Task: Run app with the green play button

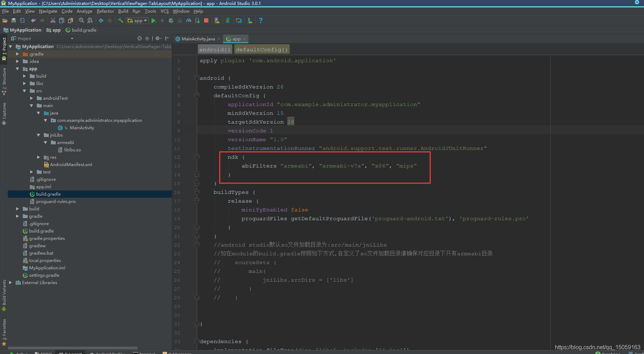Action: [x=154, y=21]
